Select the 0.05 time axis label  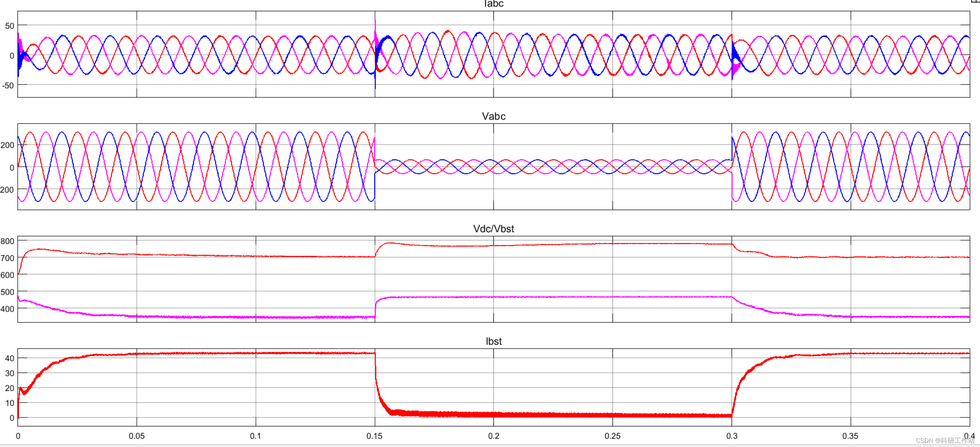[x=137, y=436]
